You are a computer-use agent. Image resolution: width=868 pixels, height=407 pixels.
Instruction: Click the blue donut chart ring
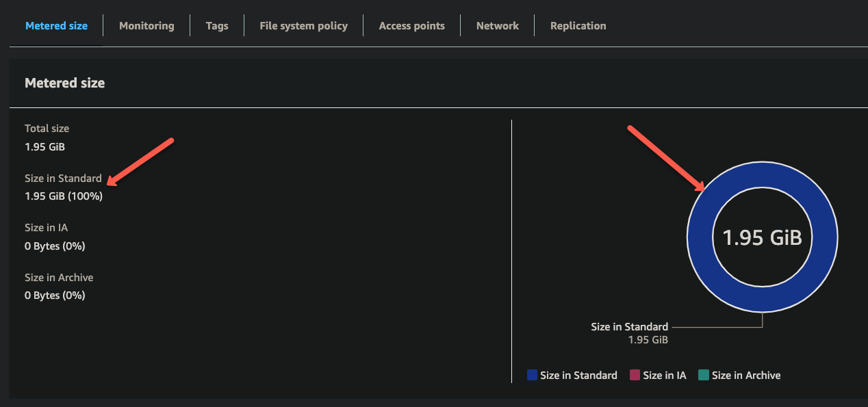(762, 172)
